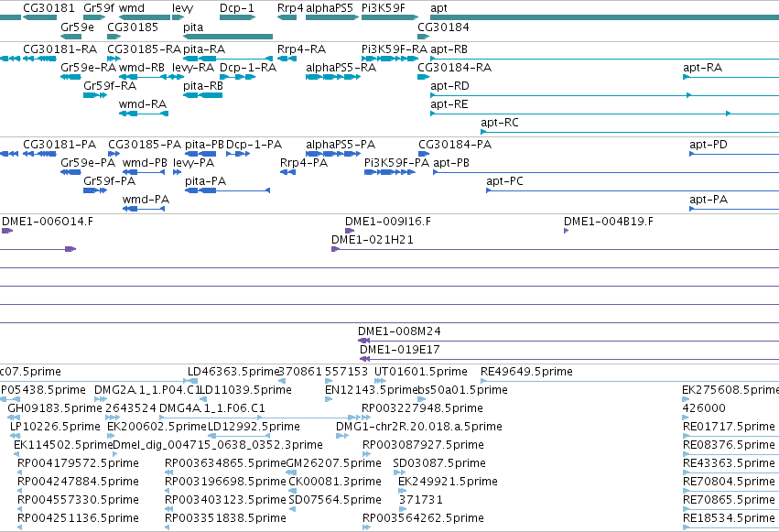Click the RP003564262.5prime EST label
This screenshot has width=779, height=532.
[x=423, y=518]
